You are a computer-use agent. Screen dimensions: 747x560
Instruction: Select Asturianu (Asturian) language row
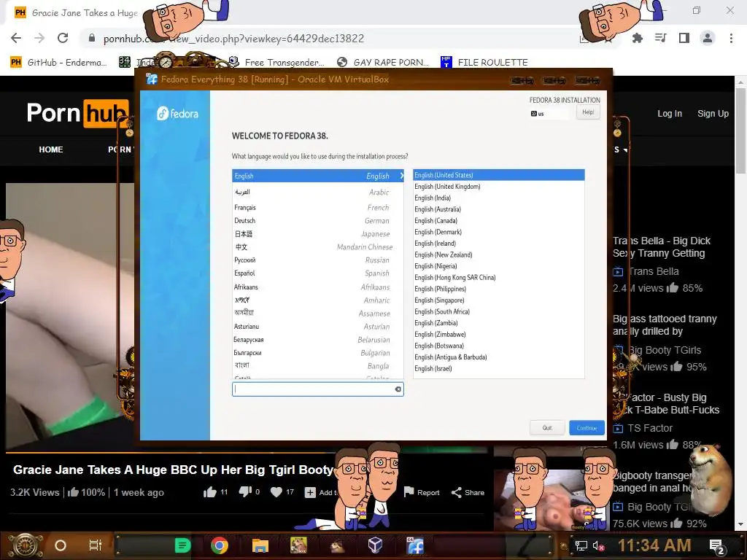click(318, 327)
